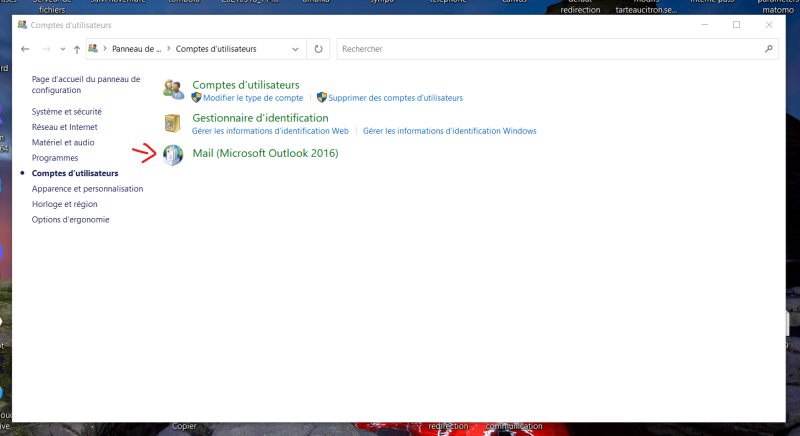Open Horloge et région category
Viewport: 800px width, 436px height.
[64, 204]
